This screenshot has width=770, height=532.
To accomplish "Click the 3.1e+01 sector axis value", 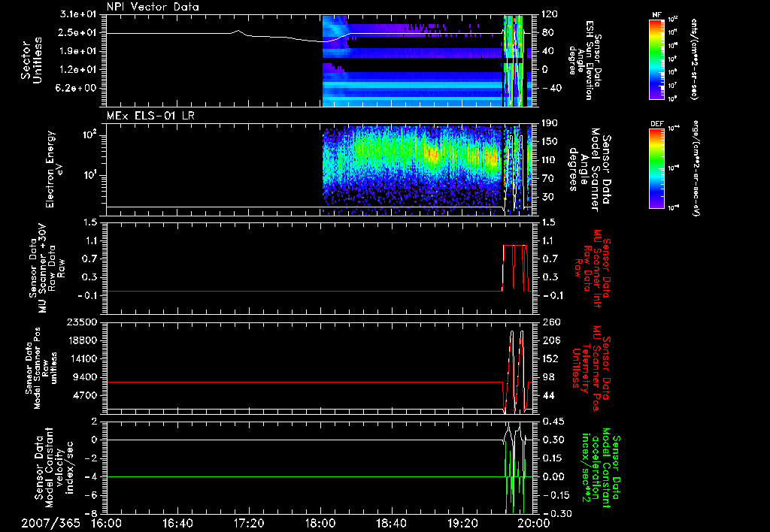I will point(77,14).
